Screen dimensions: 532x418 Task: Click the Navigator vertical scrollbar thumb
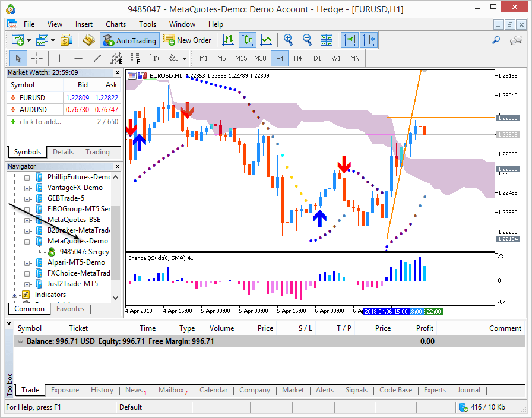[116, 243]
